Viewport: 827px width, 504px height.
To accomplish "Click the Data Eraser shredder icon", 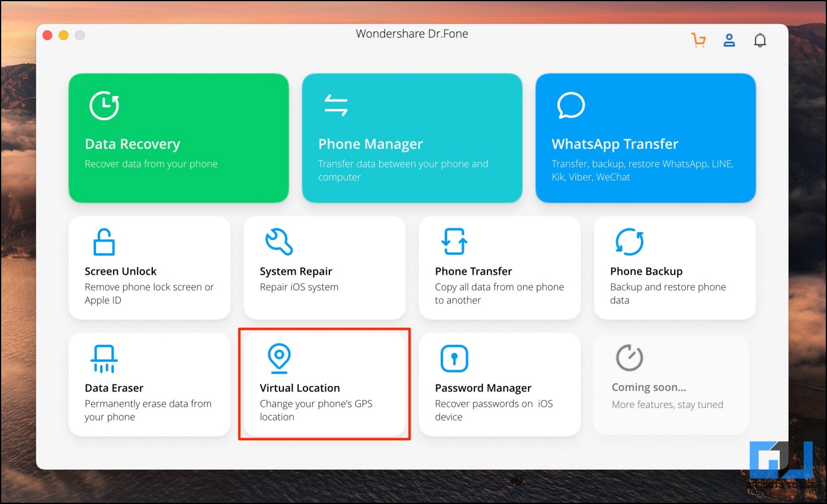I will [x=104, y=359].
